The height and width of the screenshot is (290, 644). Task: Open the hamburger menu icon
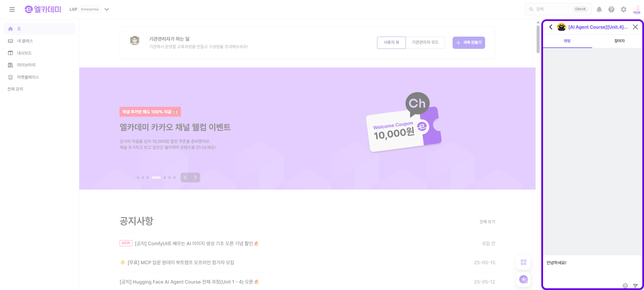(x=12, y=9)
